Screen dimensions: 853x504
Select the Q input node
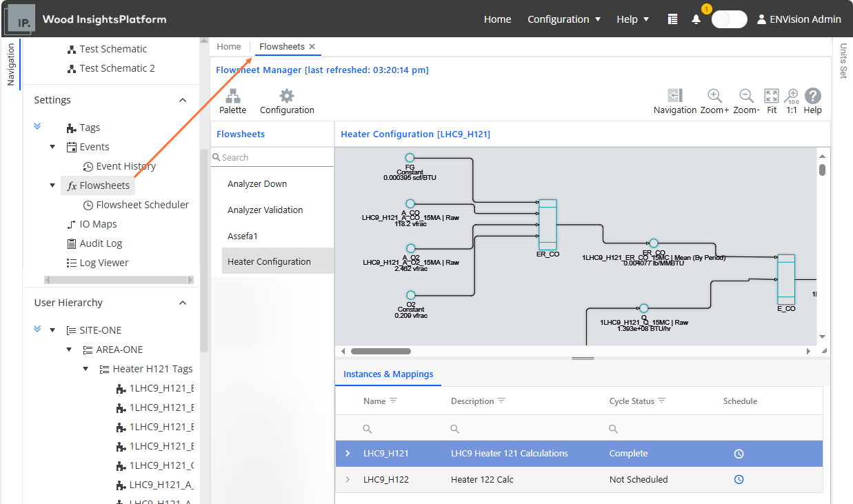point(643,308)
